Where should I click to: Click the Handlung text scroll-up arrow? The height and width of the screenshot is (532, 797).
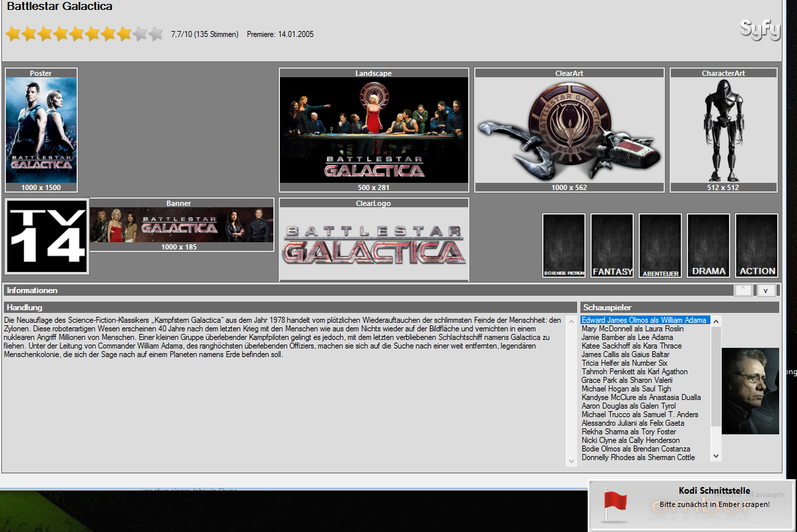coord(572,321)
